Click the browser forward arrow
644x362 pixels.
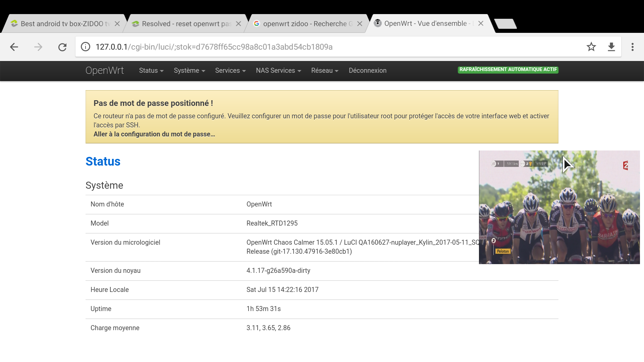click(38, 47)
